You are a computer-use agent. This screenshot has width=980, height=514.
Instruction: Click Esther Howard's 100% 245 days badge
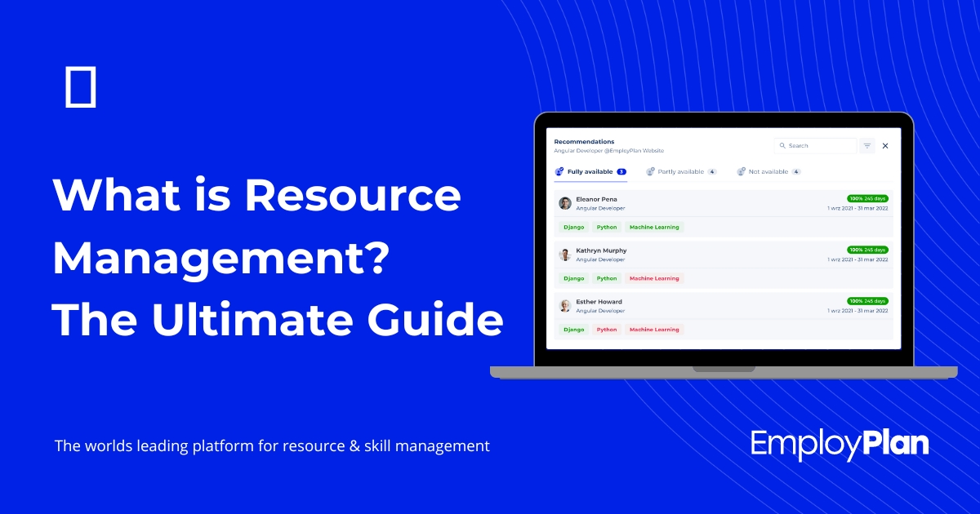867,301
